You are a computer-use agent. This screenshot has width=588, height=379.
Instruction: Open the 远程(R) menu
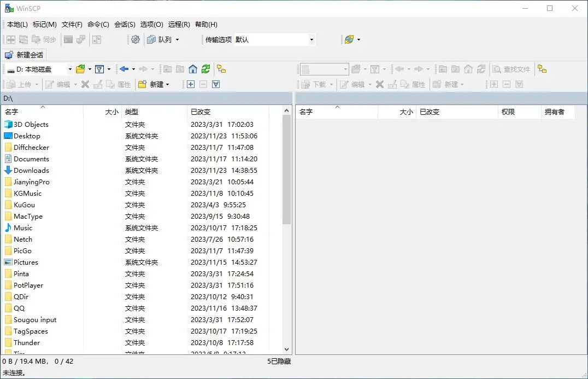[179, 25]
